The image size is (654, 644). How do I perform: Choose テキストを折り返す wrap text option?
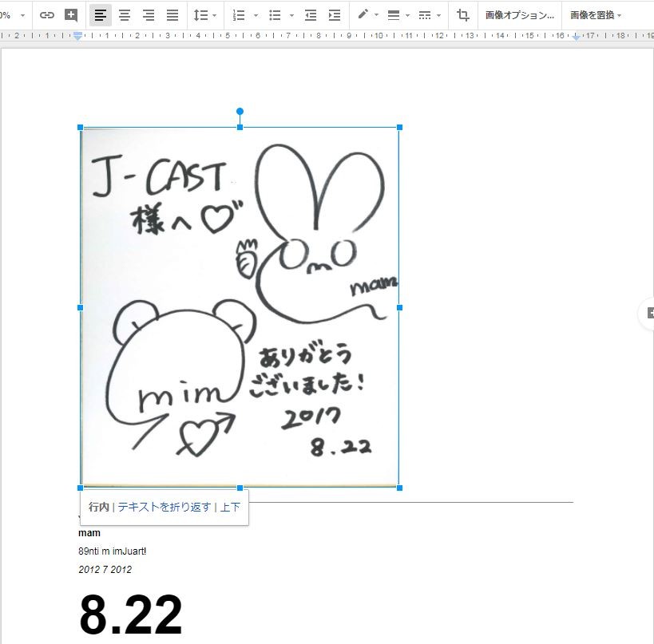click(164, 507)
